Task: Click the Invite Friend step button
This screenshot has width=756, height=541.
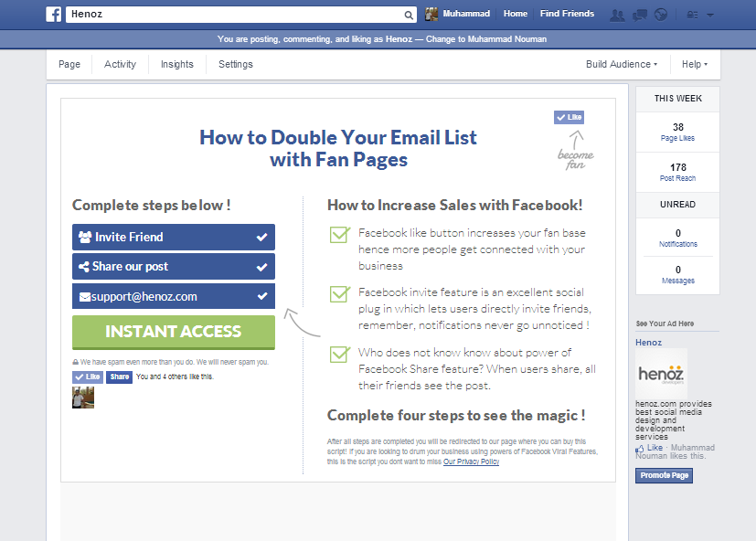Action: tap(174, 238)
